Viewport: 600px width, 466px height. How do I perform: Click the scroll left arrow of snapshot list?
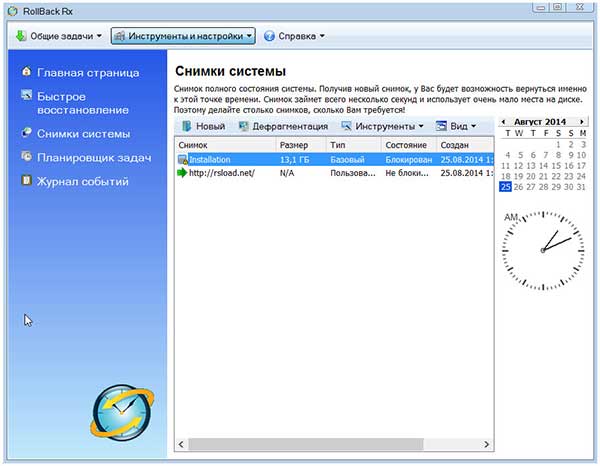pyautogui.click(x=181, y=444)
